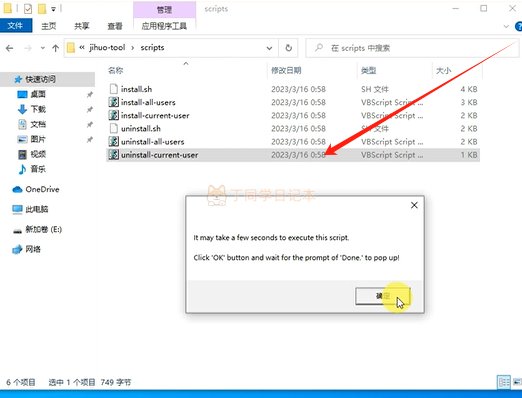Select scripts in the address path

click(152, 48)
